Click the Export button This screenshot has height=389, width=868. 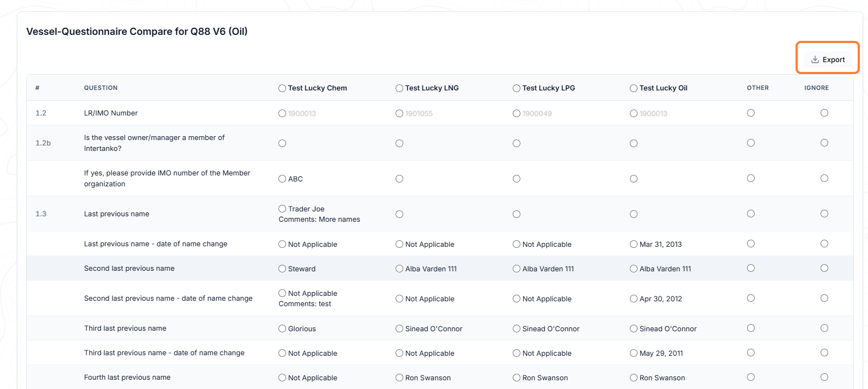point(828,60)
